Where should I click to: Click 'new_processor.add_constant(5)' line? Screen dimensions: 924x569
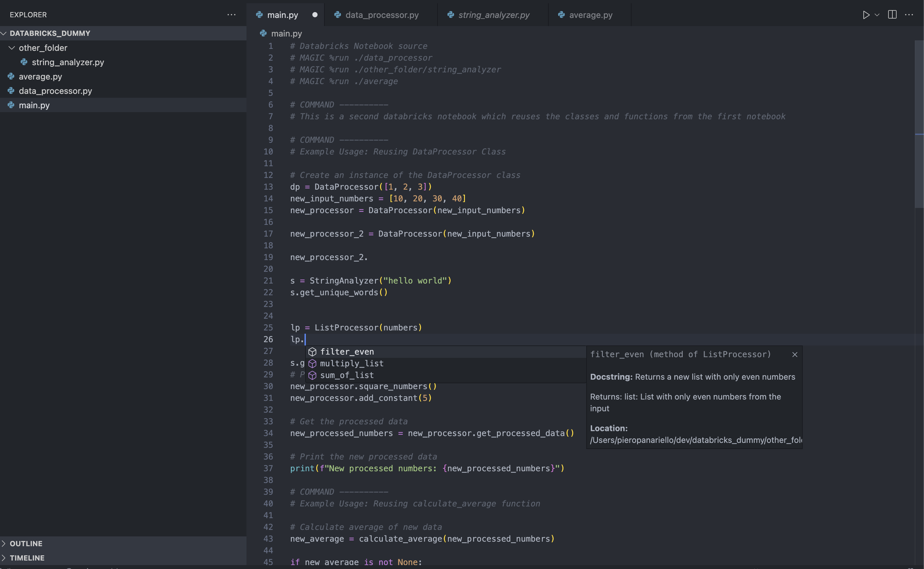pyautogui.click(x=361, y=398)
